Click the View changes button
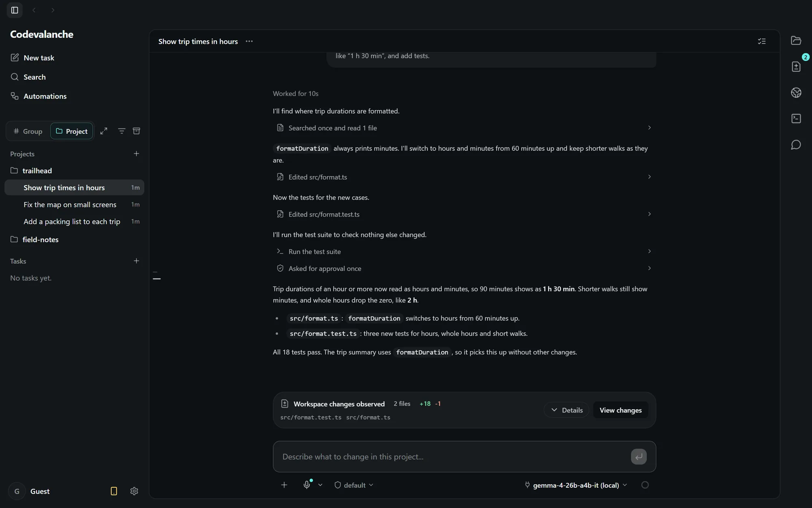812x508 pixels. [x=620, y=410]
